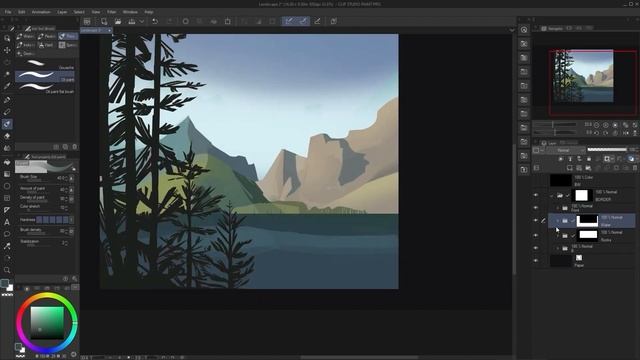
Task: Expand the Rocks layer folder
Action: click(x=558, y=236)
